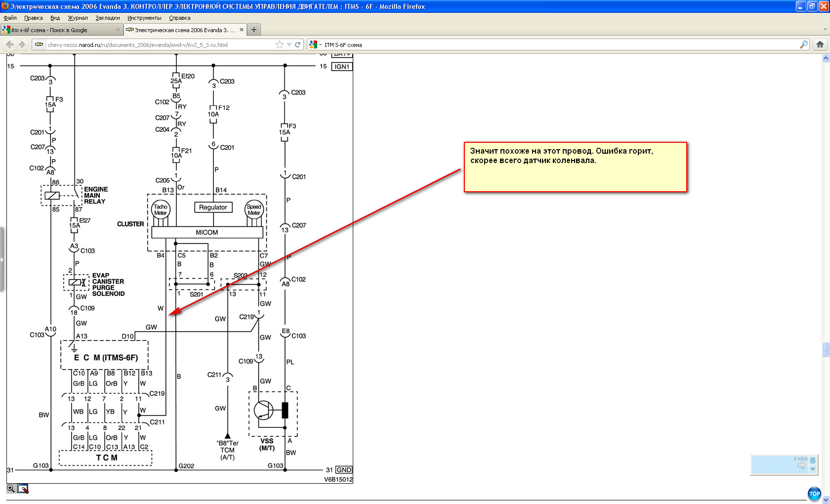Click the V6B15012 diagram code

click(x=338, y=479)
